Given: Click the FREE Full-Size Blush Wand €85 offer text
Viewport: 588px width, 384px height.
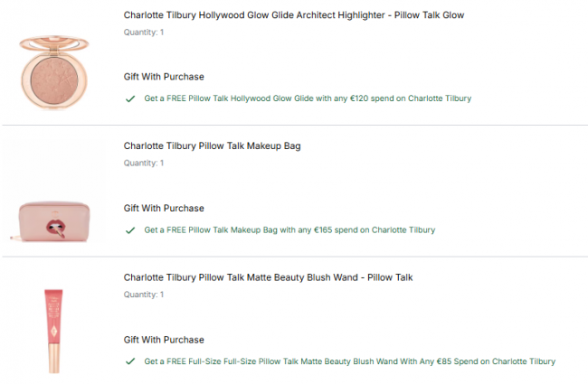Looking at the screenshot, I should [349, 361].
